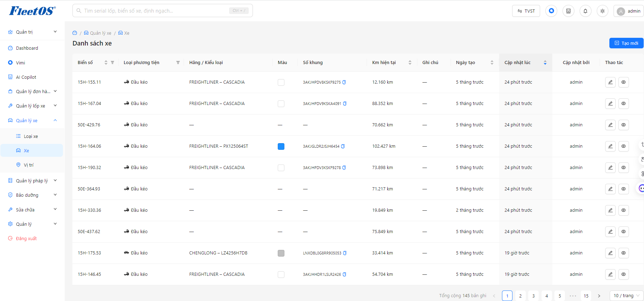Screen dimensions: 644x301
Task: View details of vehicle 15H-175.53
Action: pyautogui.click(x=624, y=253)
